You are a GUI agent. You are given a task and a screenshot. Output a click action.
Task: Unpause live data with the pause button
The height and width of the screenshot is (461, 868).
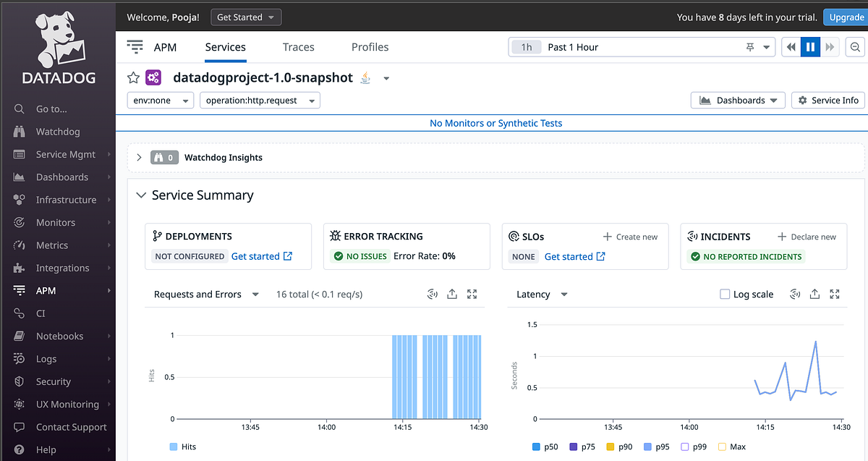pyautogui.click(x=810, y=46)
